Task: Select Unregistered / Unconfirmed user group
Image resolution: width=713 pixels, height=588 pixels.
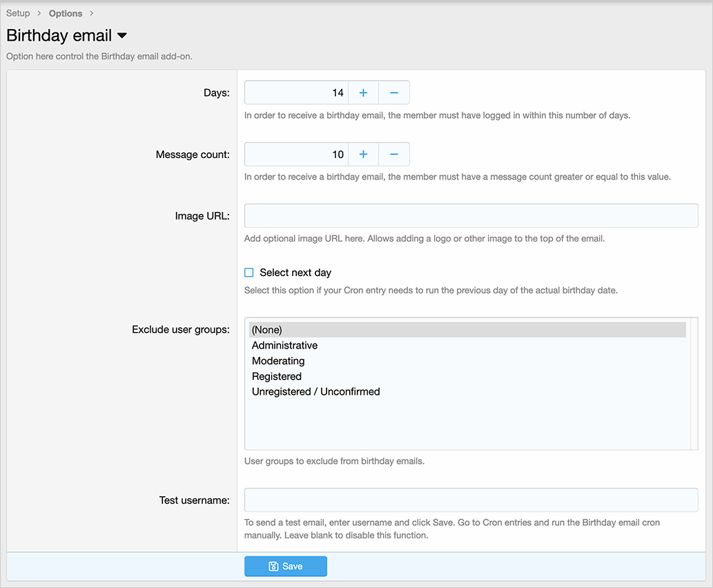Action: coord(315,391)
